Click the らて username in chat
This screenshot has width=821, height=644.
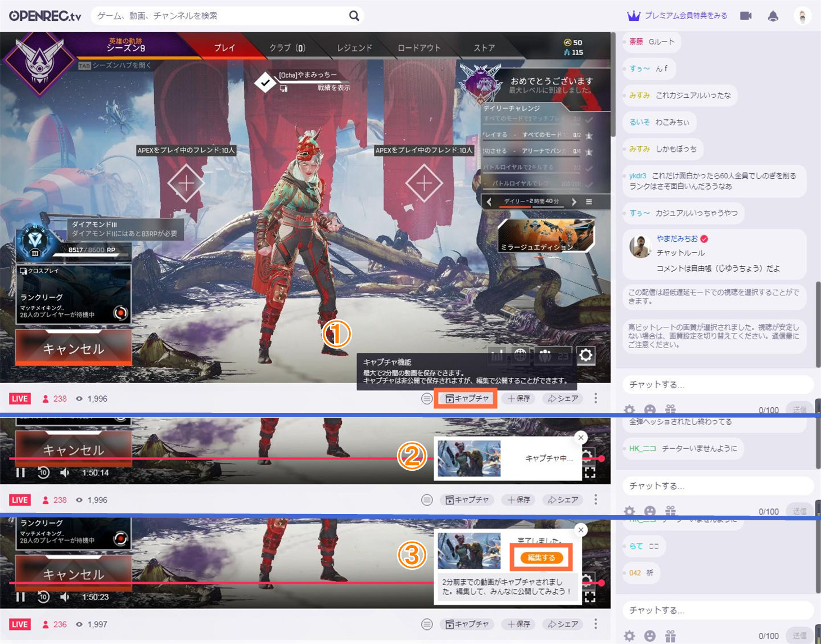click(636, 546)
